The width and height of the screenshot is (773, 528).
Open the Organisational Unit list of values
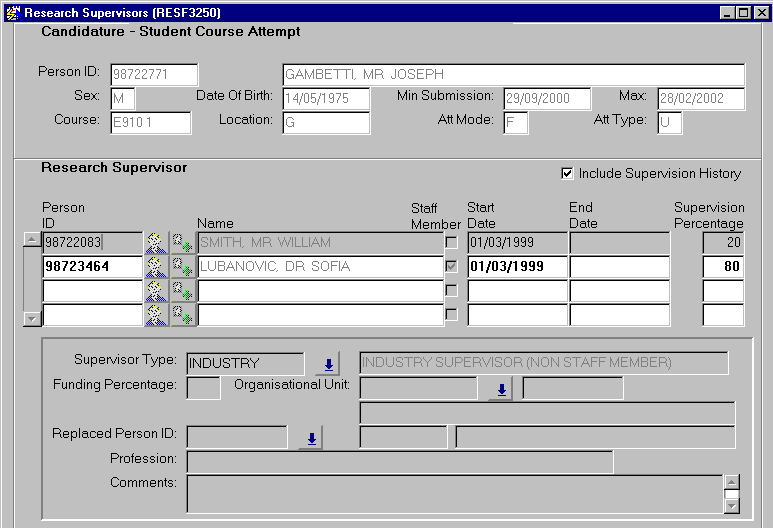coord(500,390)
